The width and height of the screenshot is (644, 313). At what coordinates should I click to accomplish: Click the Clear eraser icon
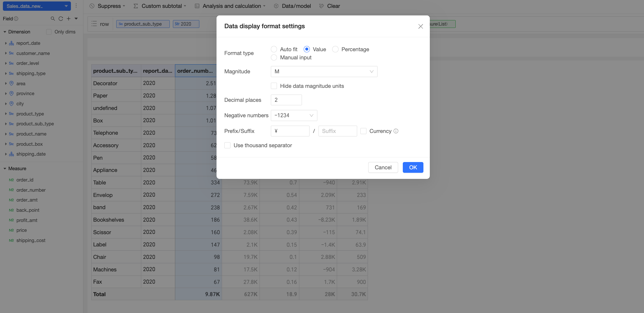tap(321, 6)
